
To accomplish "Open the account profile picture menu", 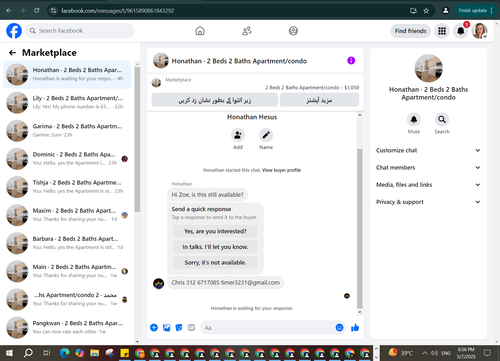I will [480, 31].
